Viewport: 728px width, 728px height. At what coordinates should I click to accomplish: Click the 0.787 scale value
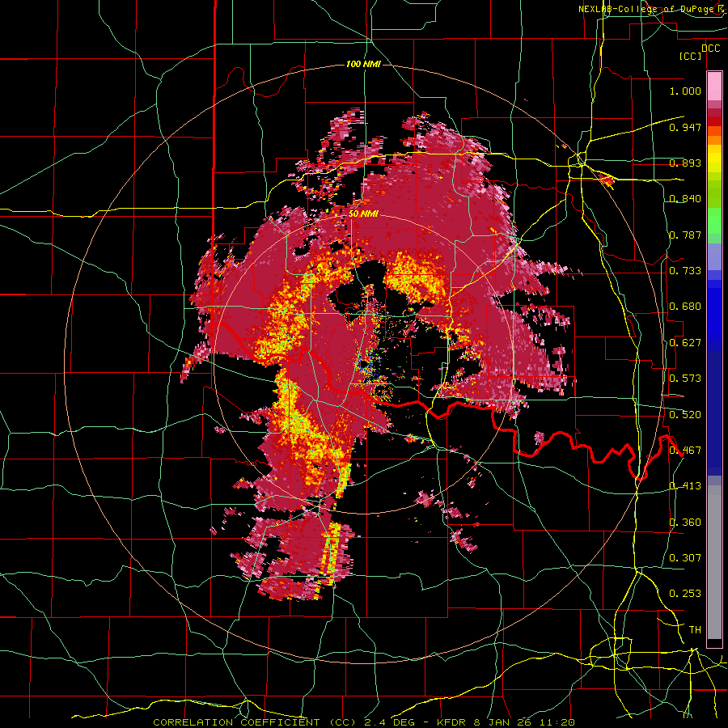(685, 235)
